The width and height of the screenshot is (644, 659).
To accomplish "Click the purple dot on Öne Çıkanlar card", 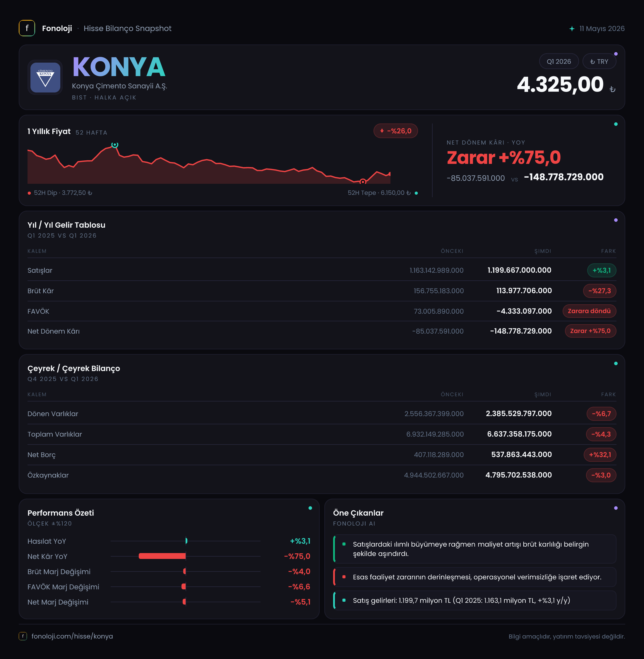I will click(x=616, y=508).
